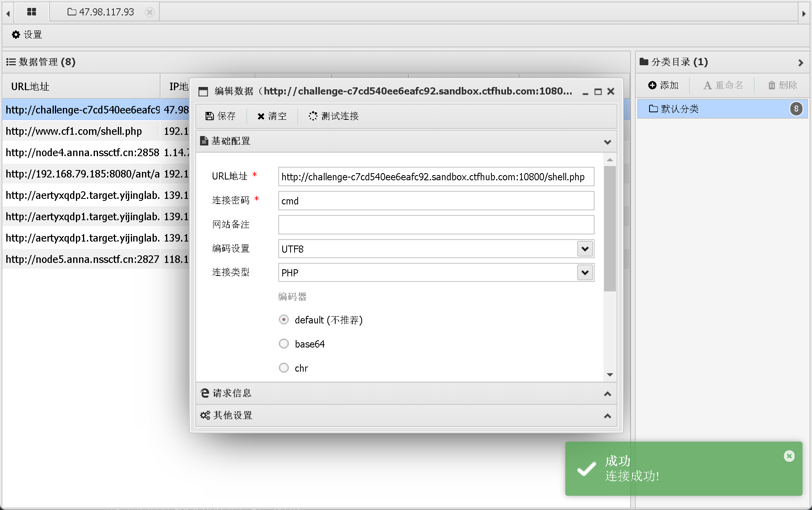812x510 pixels.
Task: Switch to the 47.98.117.93 tab
Action: [x=106, y=12]
